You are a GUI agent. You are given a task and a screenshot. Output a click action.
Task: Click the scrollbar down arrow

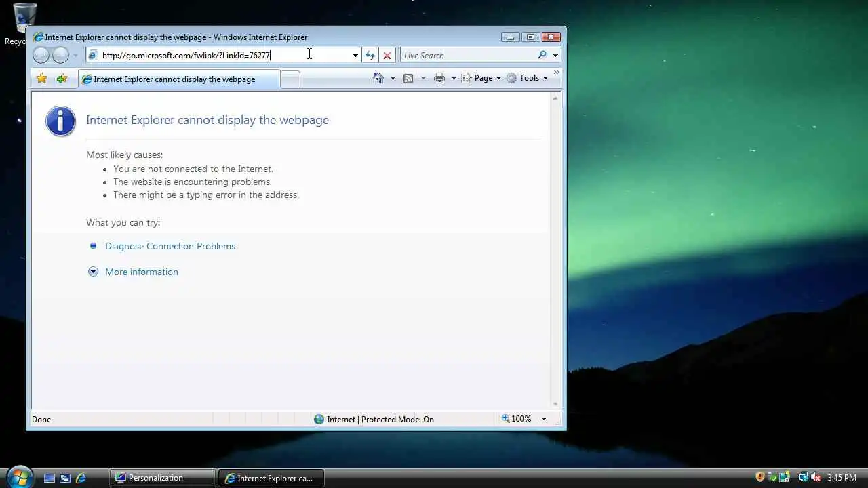pyautogui.click(x=555, y=403)
